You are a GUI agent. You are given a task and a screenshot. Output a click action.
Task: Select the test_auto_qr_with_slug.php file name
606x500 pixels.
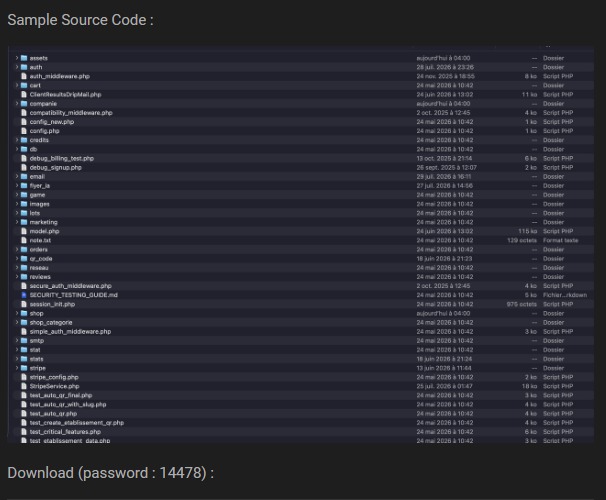click(x=68, y=405)
